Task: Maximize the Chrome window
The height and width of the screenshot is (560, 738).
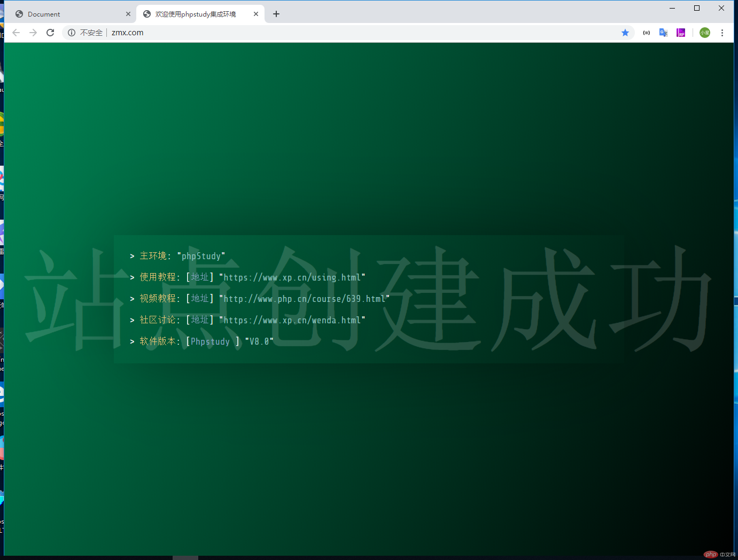Action: (697, 8)
